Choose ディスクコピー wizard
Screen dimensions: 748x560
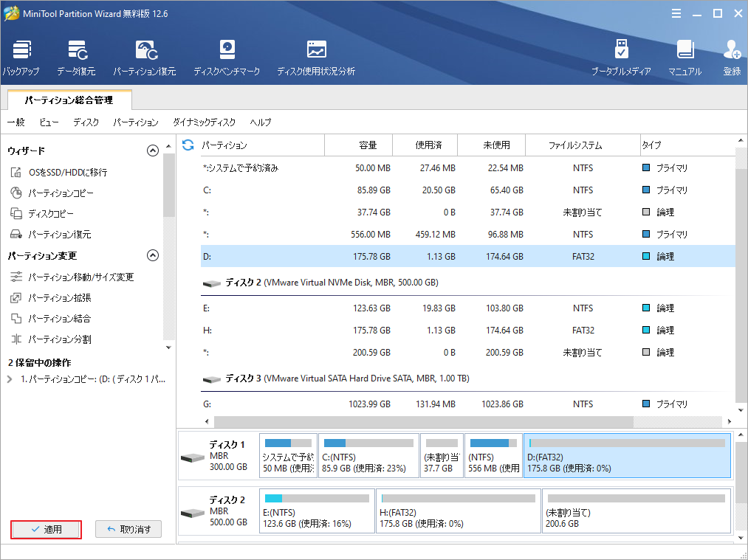coord(42,213)
